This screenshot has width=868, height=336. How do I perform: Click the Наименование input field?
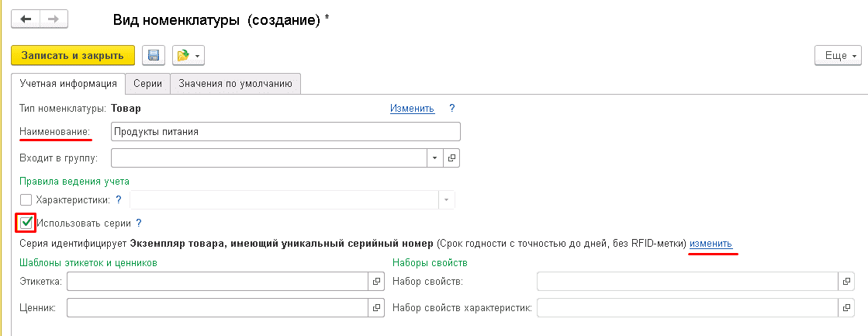click(x=285, y=131)
